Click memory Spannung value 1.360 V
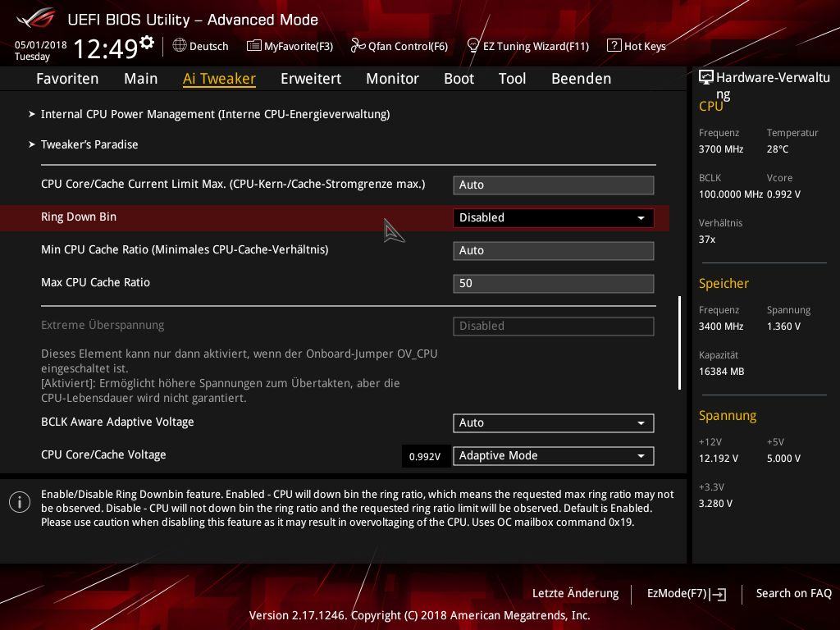840x630 pixels. pyautogui.click(x=783, y=326)
